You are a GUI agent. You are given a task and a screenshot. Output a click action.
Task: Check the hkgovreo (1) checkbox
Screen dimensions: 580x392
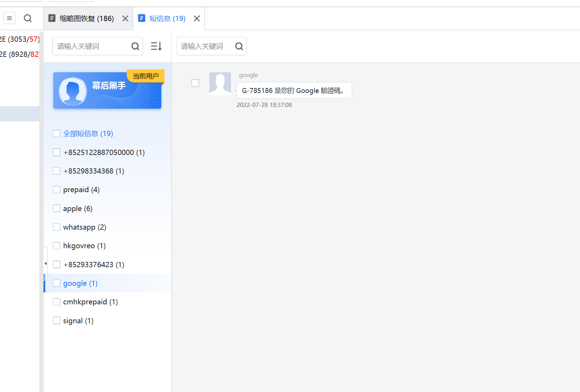pyautogui.click(x=56, y=246)
